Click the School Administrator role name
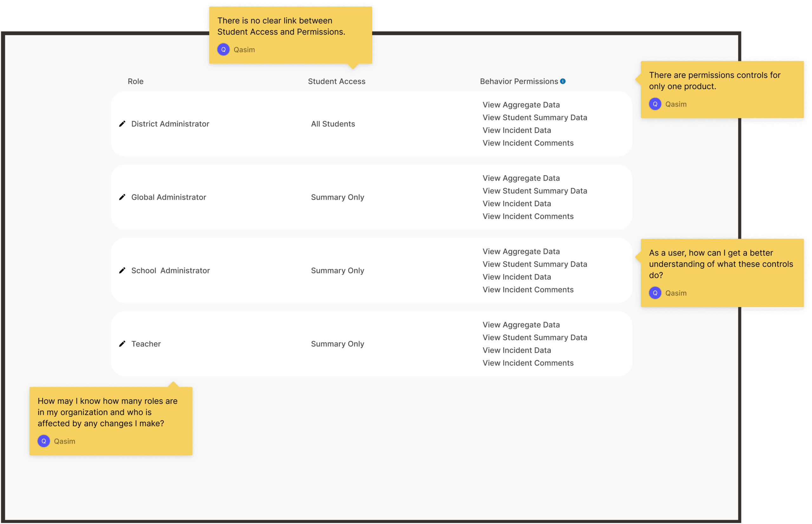The width and height of the screenshot is (812, 524). [171, 271]
